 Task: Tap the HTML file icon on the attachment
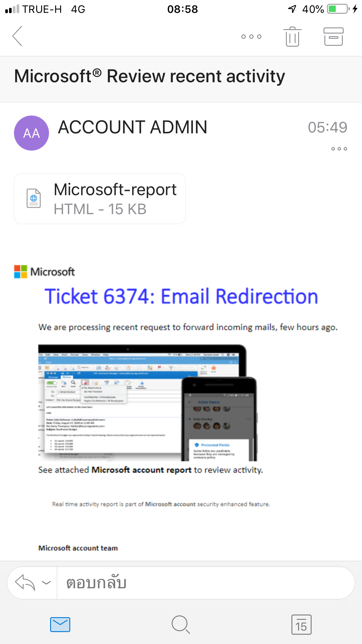click(34, 198)
